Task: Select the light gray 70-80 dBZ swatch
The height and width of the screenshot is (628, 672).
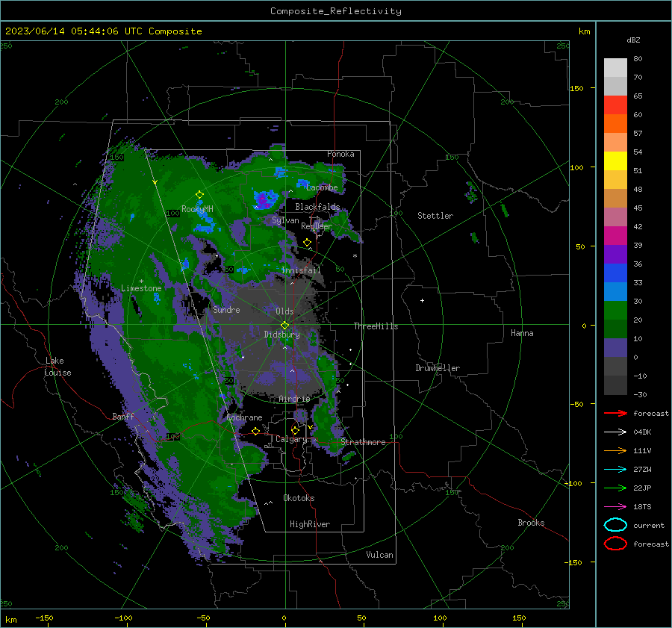Action: [615, 68]
